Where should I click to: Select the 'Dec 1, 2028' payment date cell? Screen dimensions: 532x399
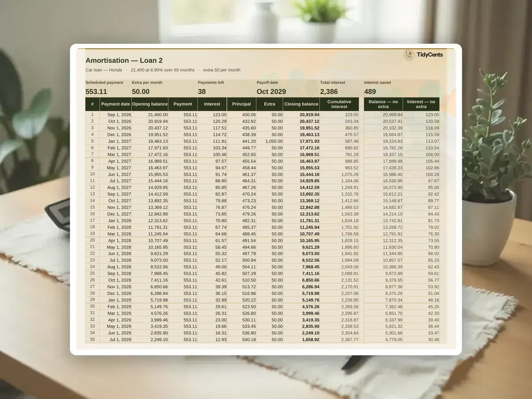tap(115, 293)
